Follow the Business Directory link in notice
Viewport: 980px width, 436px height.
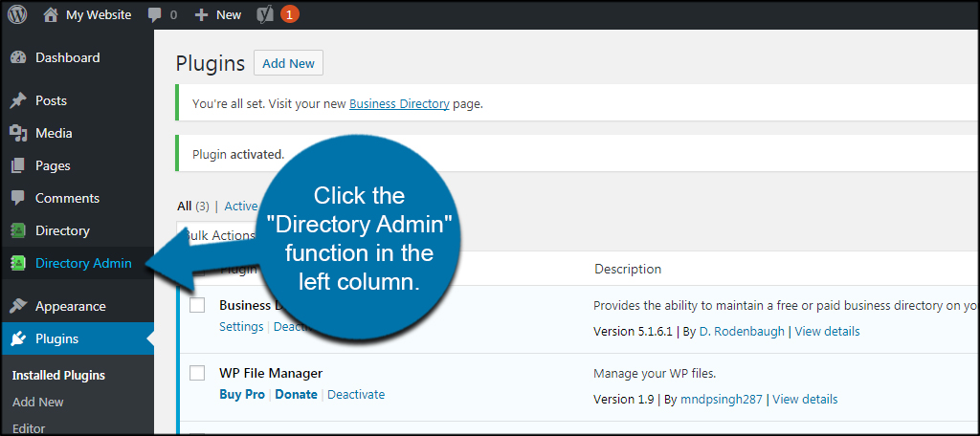pyautogui.click(x=399, y=104)
